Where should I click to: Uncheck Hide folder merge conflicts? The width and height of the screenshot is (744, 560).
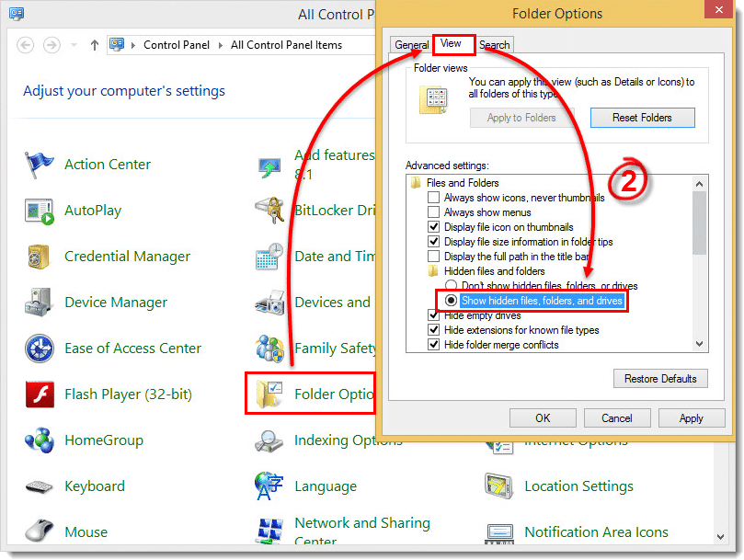pos(433,345)
